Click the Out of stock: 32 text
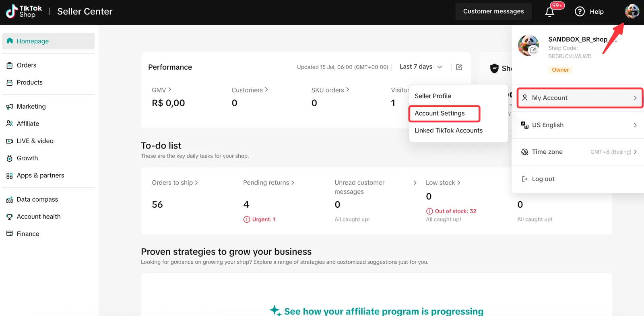The height and width of the screenshot is (316, 644). click(455, 211)
